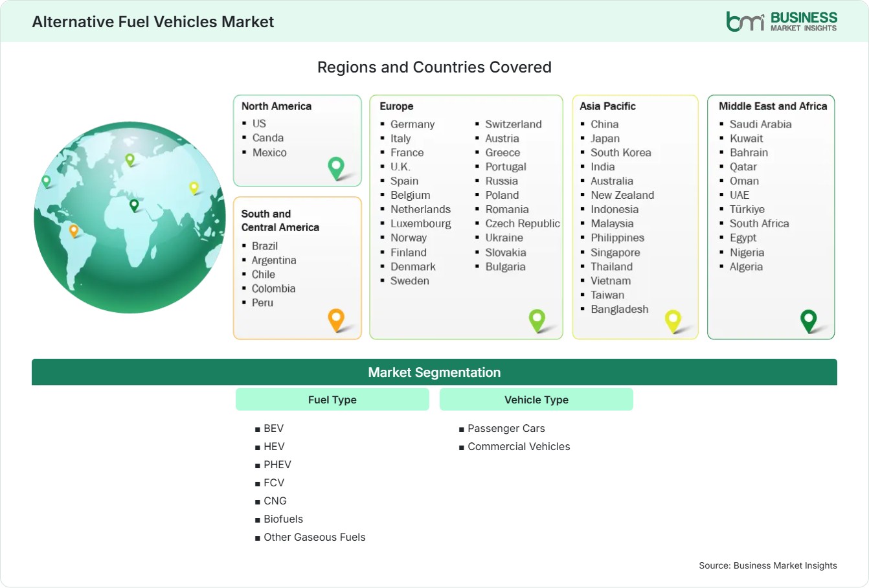The height and width of the screenshot is (588, 869).
Task: Click 'Saudi Arabia' in Middle East list
Action: pyautogui.click(x=760, y=124)
